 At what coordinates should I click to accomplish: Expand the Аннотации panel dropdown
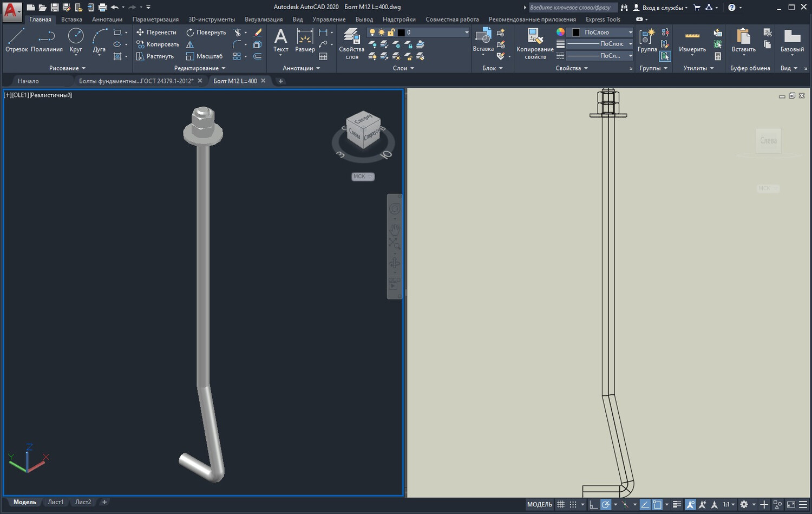coord(301,68)
